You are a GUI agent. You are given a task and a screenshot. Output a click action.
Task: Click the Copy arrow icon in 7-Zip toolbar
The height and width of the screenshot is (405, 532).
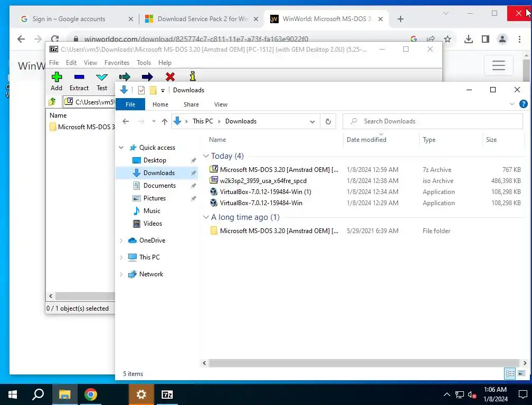125,77
